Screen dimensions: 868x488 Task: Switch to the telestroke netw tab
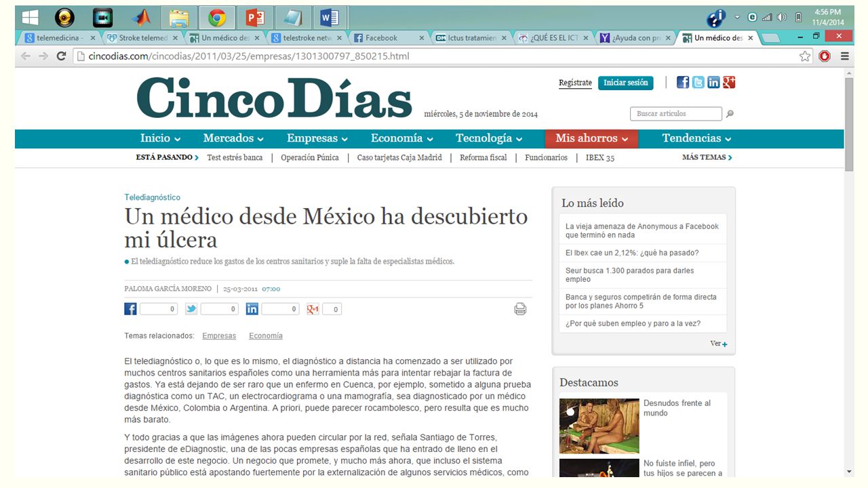[307, 38]
